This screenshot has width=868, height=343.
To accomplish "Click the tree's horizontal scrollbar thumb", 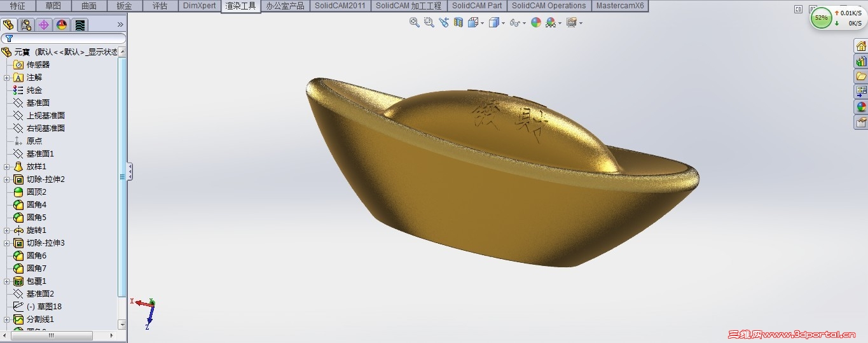I will 51,335.
